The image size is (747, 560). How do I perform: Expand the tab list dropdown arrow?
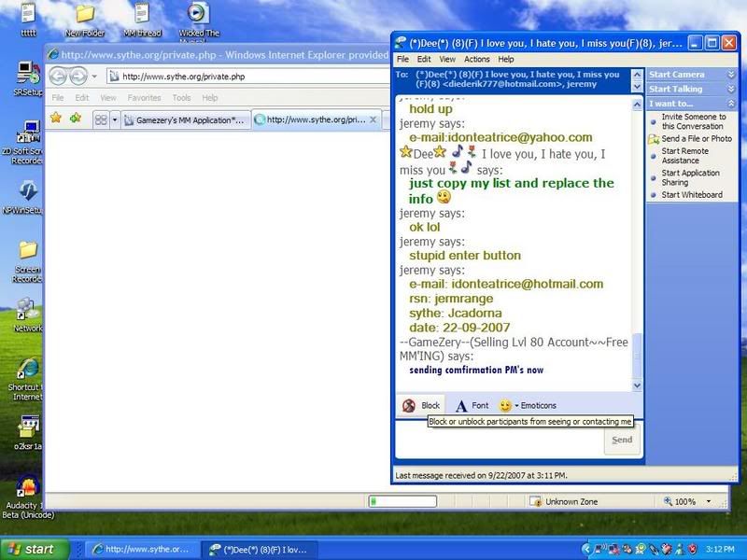tap(115, 120)
